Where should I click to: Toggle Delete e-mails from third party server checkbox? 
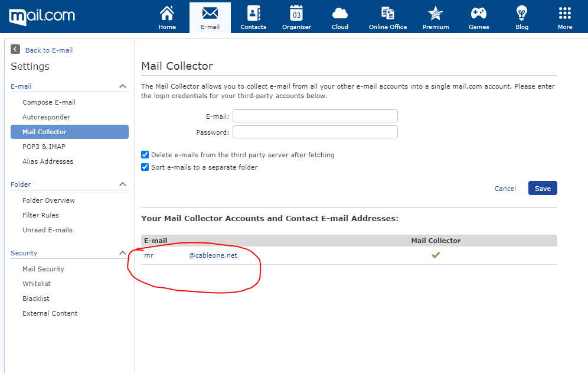pos(145,154)
